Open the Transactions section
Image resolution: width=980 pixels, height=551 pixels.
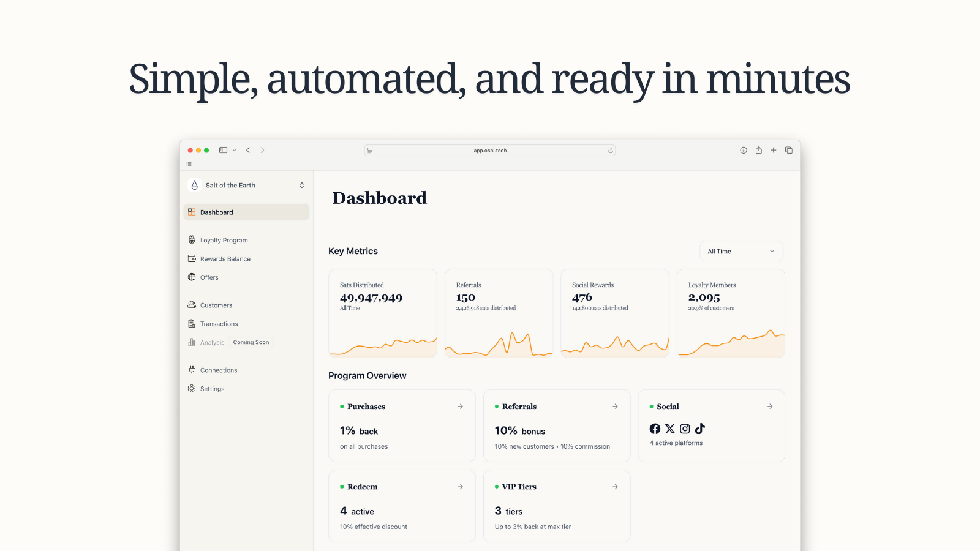[x=219, y=323]
